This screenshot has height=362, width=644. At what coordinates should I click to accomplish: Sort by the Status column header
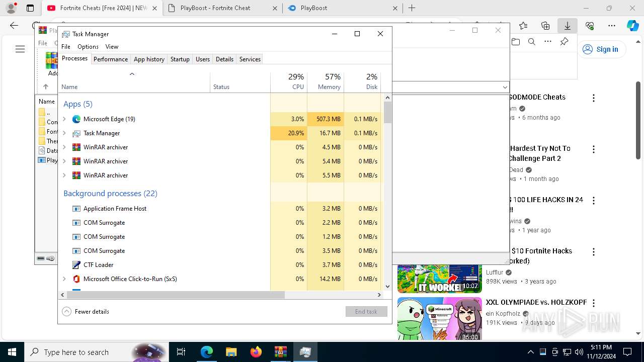point(240,82)
